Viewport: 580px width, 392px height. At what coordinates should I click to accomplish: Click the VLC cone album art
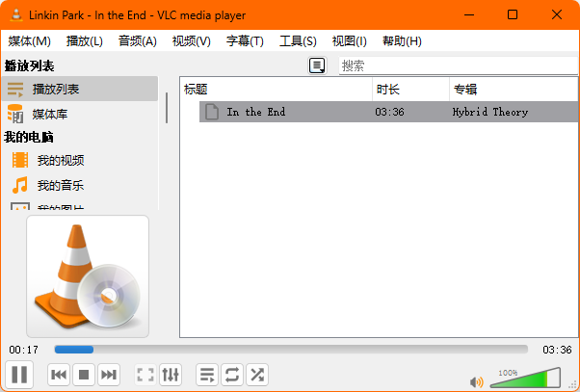(88, 276)
